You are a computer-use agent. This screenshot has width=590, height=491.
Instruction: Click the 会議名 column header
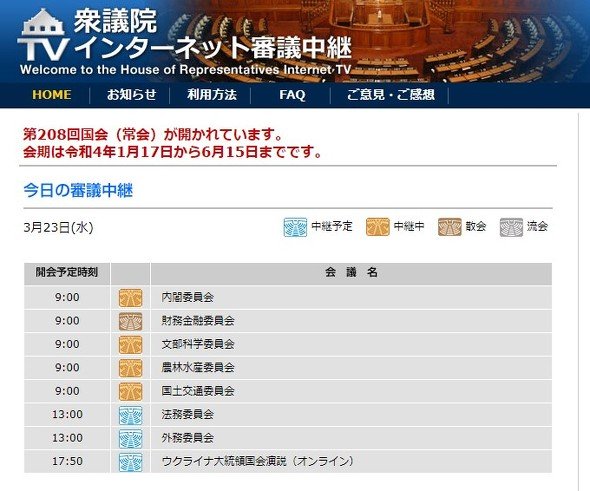click(351, 272)
